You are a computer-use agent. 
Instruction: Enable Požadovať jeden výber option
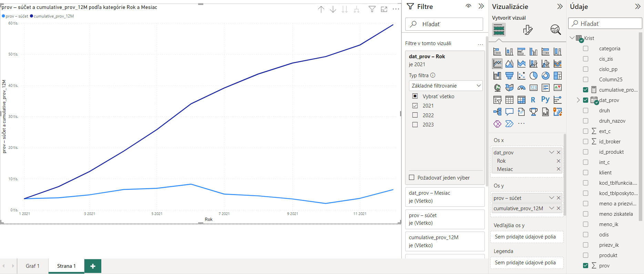pos(411,177)
